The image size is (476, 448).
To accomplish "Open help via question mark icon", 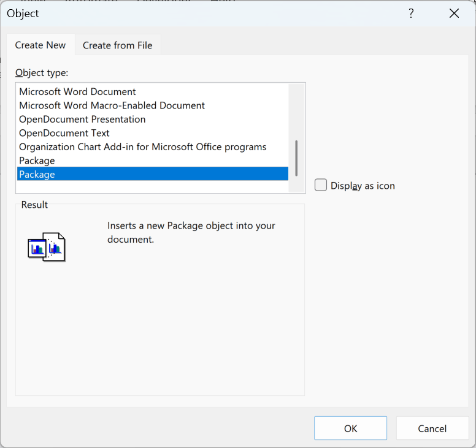I will [x=411, y=13].
